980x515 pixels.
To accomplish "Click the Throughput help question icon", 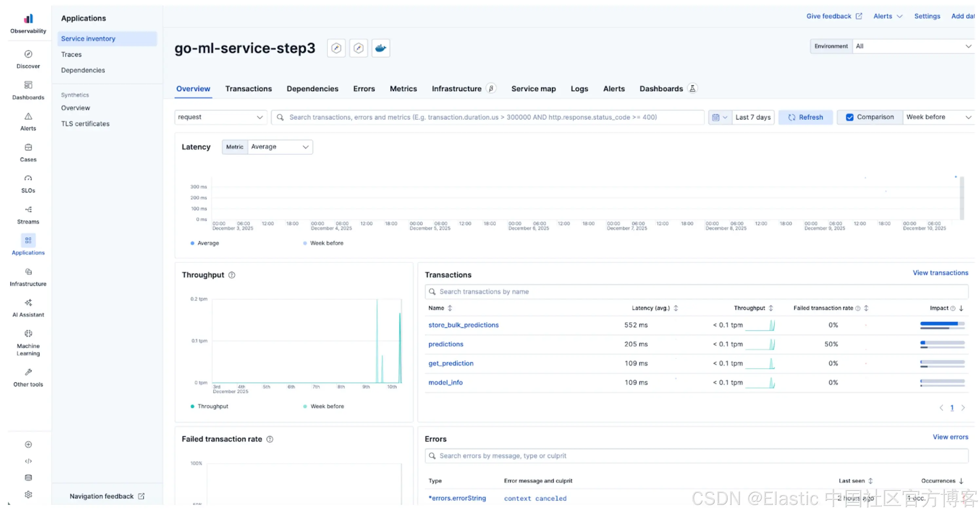I will pos(232,275).
